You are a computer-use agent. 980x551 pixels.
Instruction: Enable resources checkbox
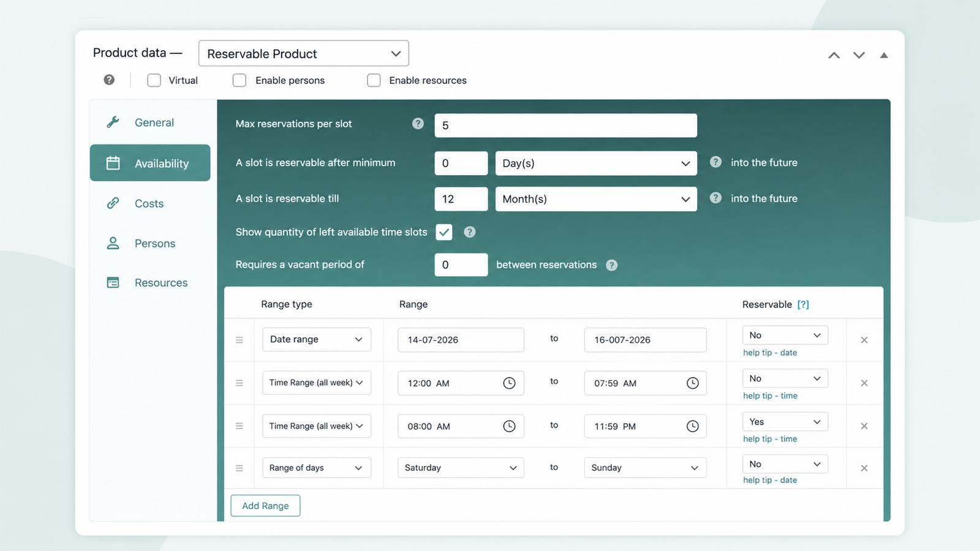[374, 80]
